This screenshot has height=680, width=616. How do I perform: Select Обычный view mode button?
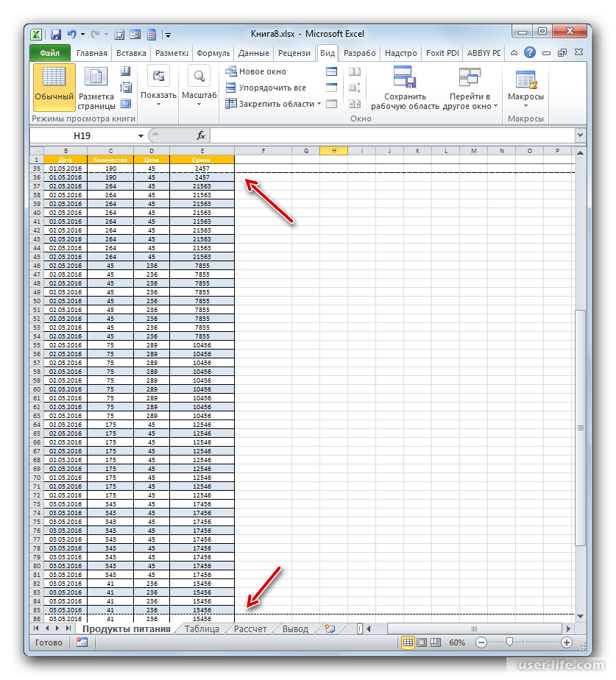click(x=54, y=87)
